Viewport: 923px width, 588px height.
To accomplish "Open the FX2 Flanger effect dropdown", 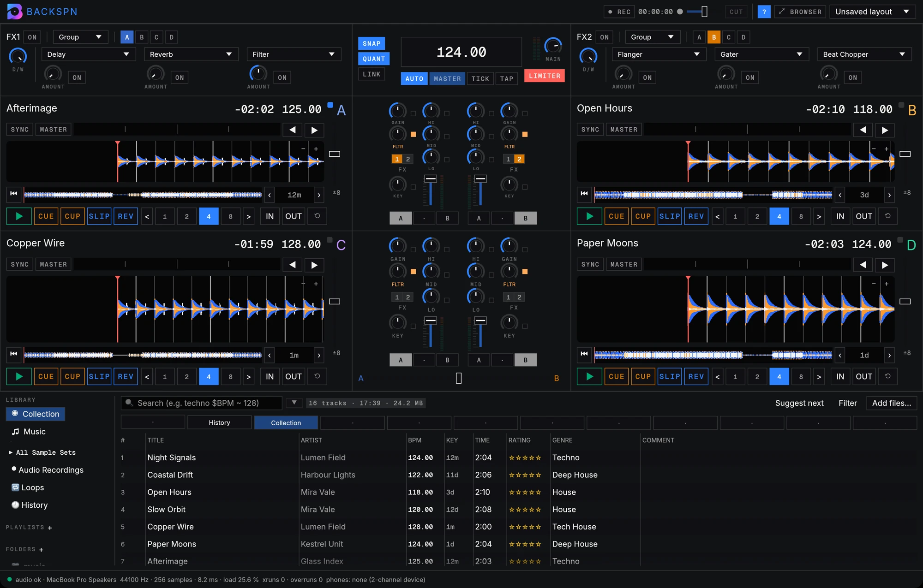I will point(659,54).
